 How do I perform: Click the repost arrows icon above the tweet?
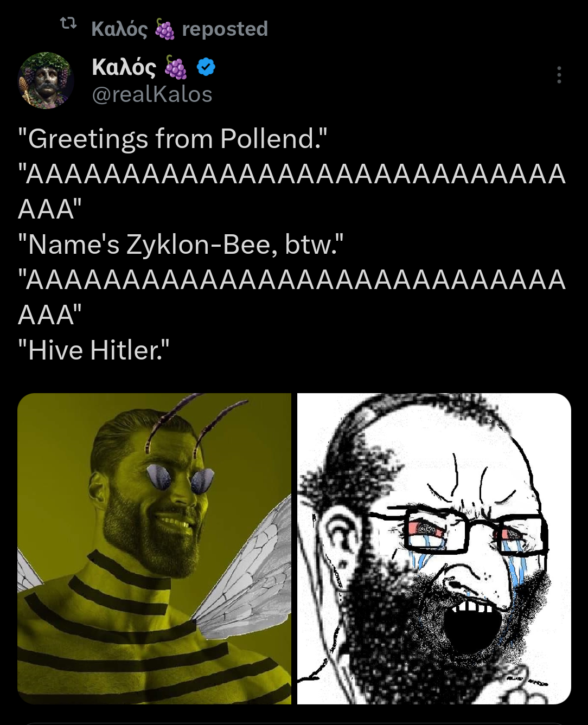coord(68,23)
